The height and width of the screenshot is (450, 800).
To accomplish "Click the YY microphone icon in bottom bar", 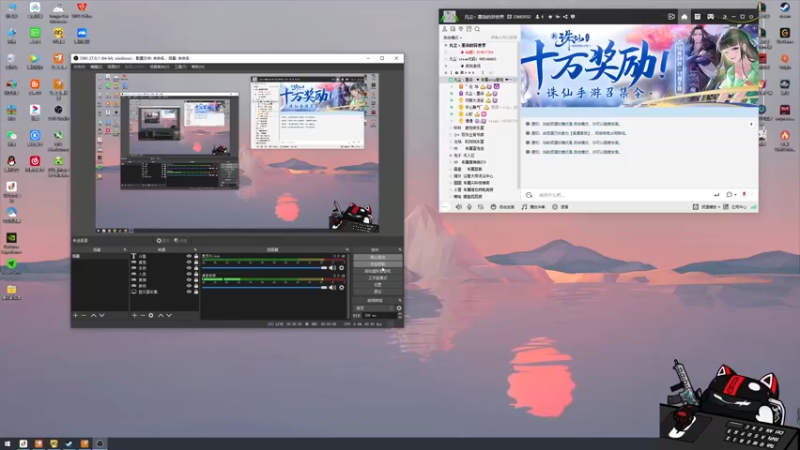I will (469, 207).
